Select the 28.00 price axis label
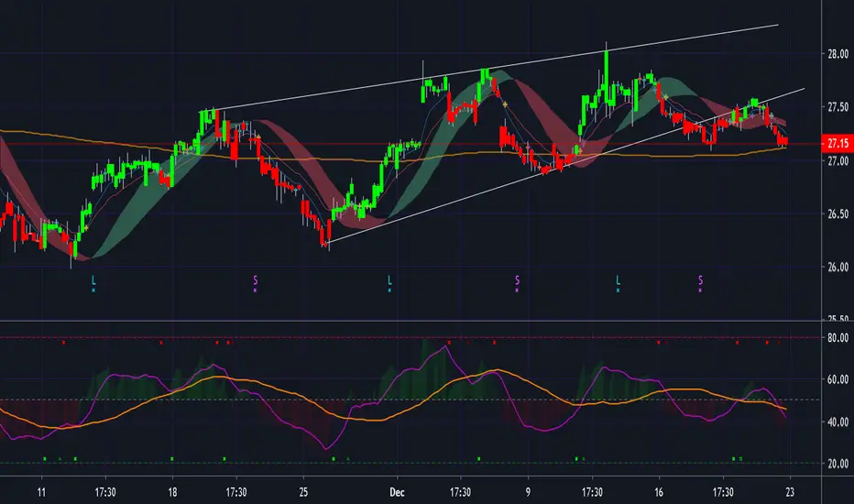The width and height of the screenshot is (854, 504). 838,54
